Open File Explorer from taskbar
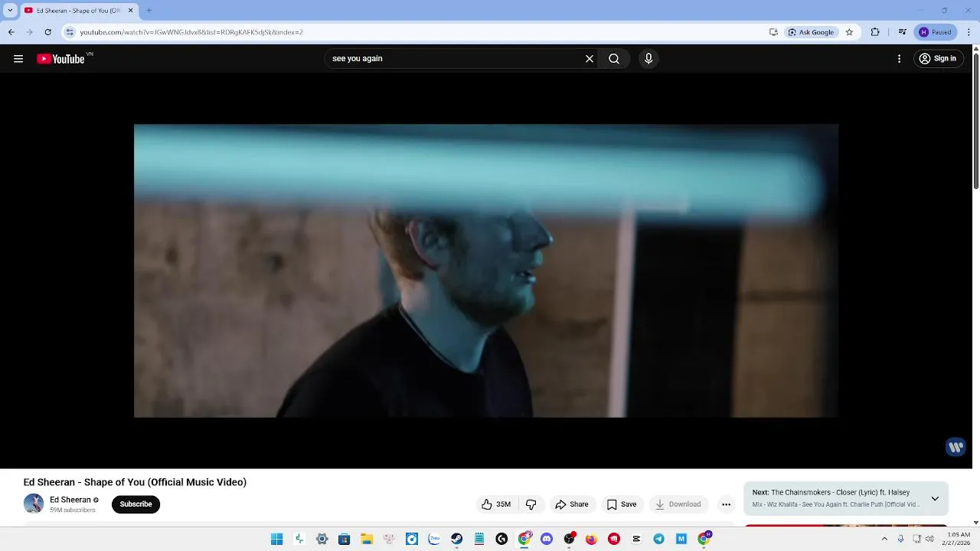 pyautogui.click(x=367, y=539)
